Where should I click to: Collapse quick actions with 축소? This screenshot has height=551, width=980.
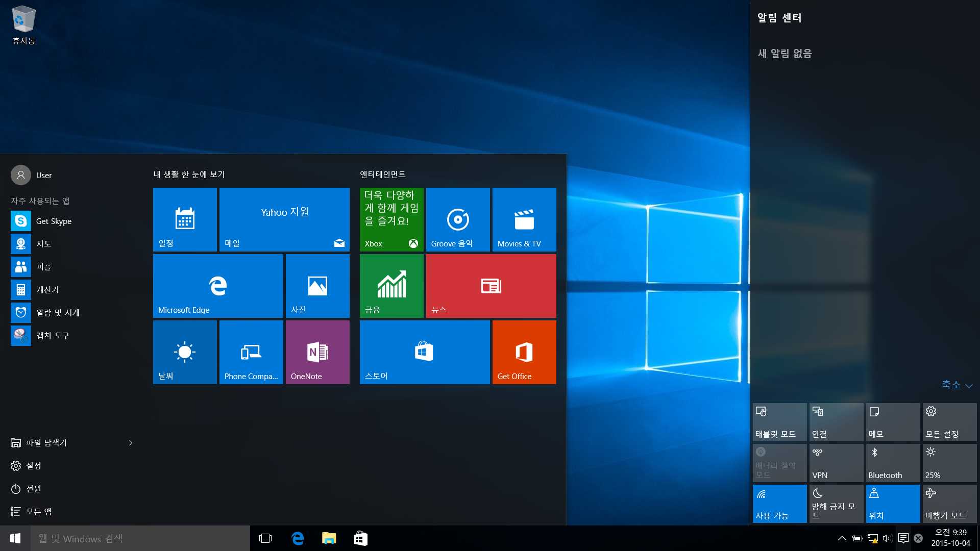pyautogui.click(x=957, y=385)
